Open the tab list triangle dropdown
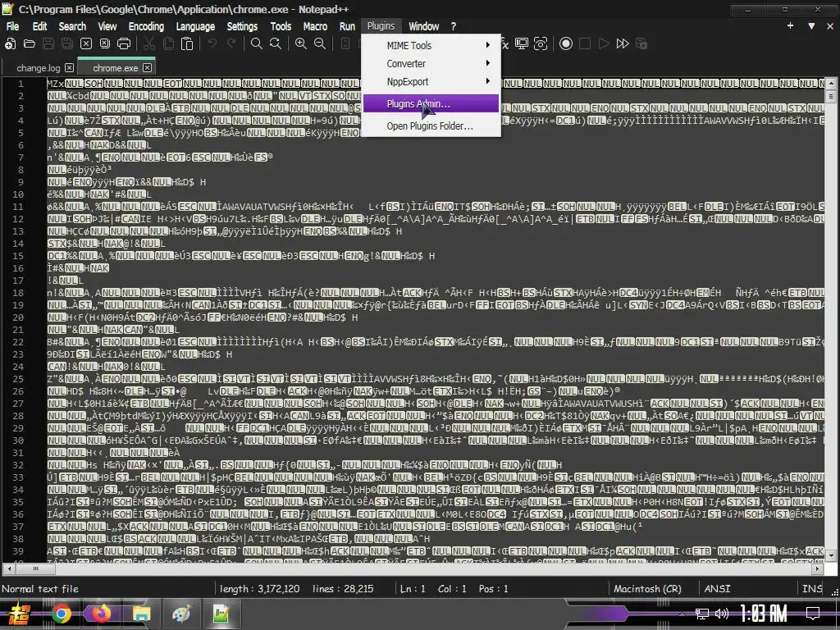The image size is (840, 630). click(x=811, y=25)
